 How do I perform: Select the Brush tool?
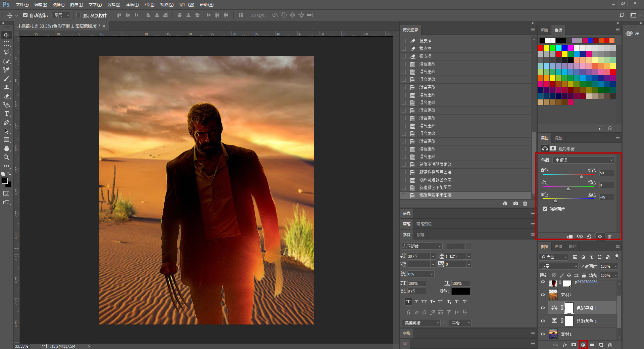(x=6, y=79)
